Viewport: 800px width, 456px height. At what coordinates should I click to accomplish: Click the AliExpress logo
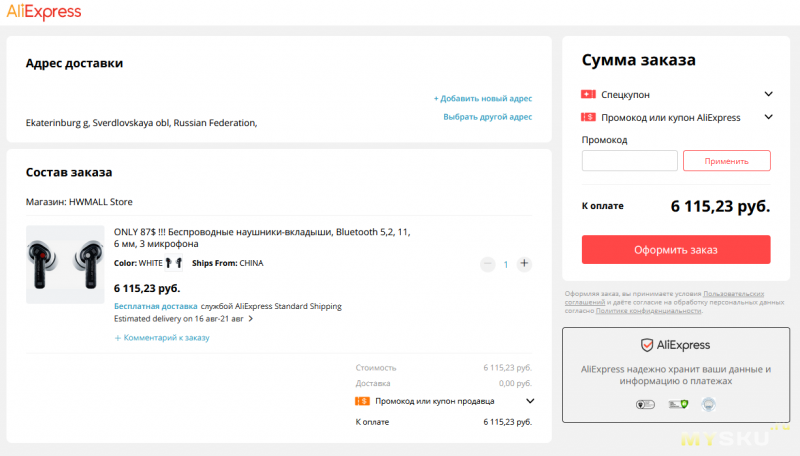pyautogui.click(x=44, y=11)
